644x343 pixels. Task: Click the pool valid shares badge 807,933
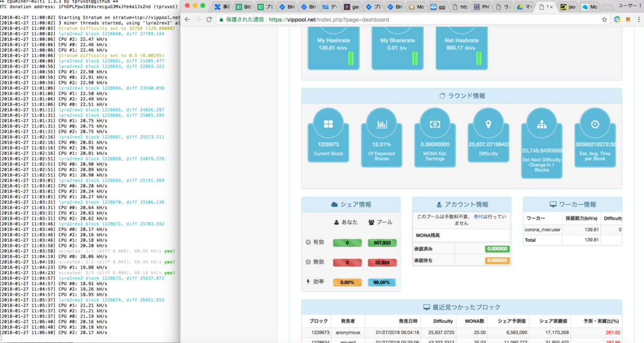382,243
